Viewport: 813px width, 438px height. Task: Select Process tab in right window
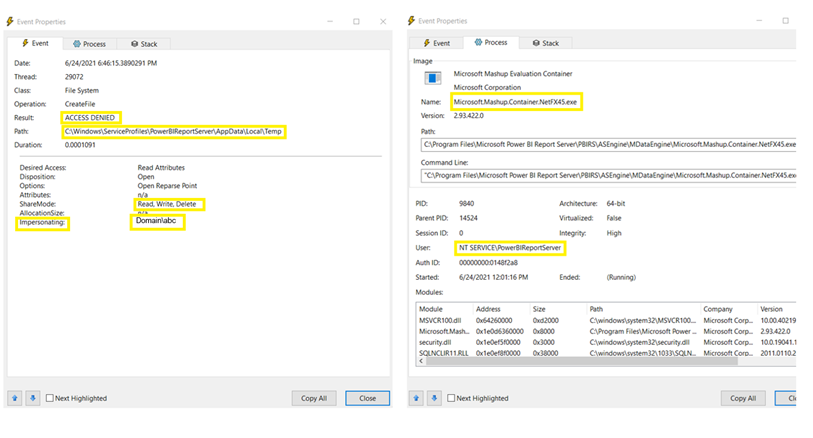pyautogui.click(x=490, y=43)
